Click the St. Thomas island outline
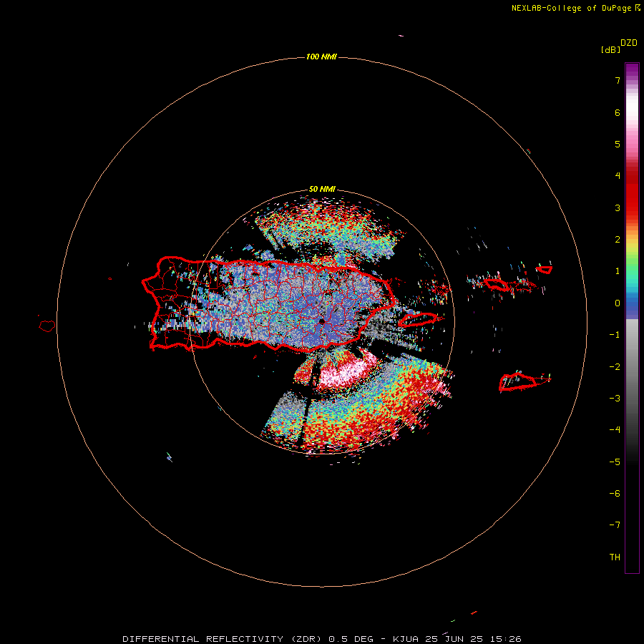 496,284
